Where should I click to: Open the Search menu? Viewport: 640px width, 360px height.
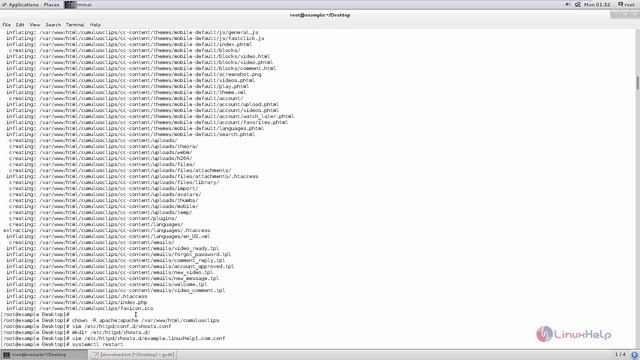[53, 25]
